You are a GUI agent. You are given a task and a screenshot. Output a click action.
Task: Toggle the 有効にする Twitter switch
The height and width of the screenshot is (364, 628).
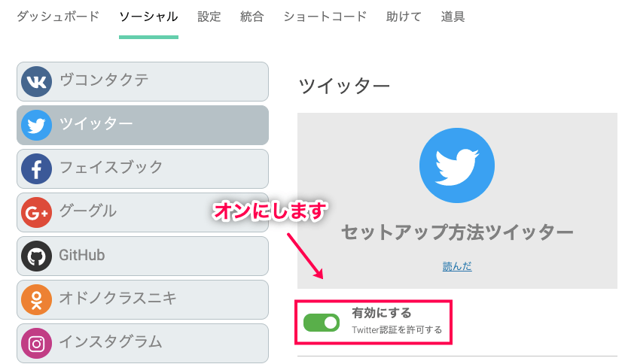tap(322, 323)
